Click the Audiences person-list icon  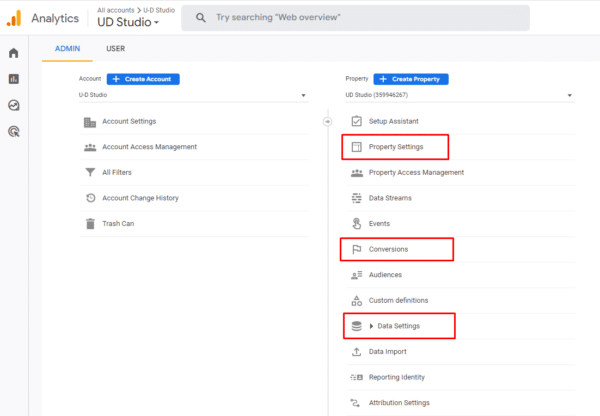[357, 275]
